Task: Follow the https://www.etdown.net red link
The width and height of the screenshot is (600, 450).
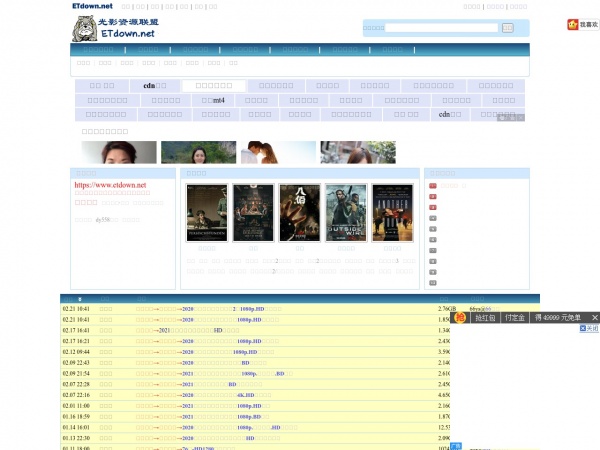Action: 110,185
